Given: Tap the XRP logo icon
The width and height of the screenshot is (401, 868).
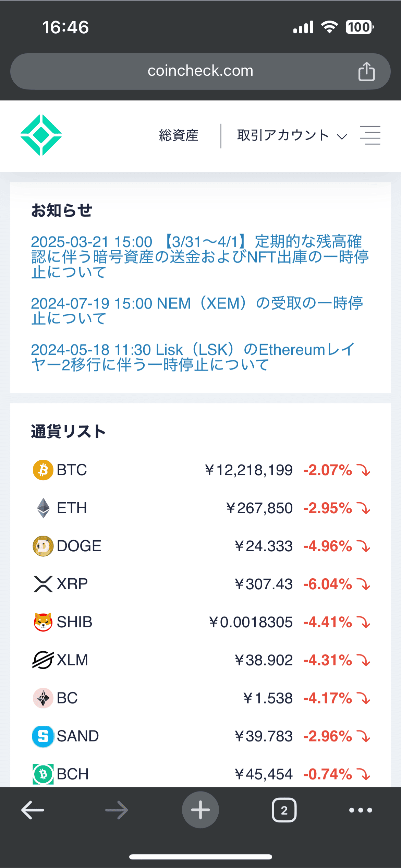Looking at the screenshot, I should [43, 584].
